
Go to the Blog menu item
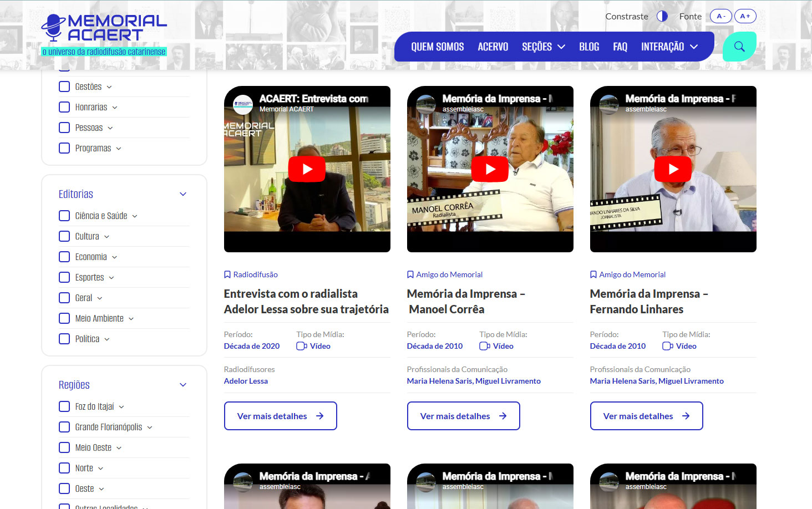click(588, 47)
